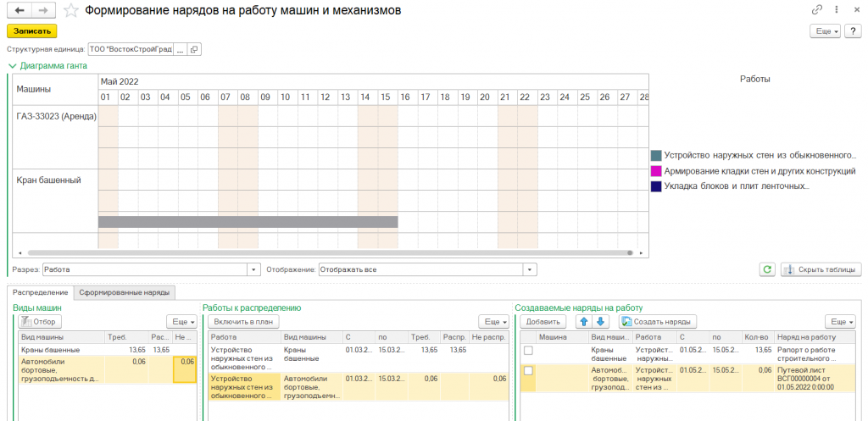Expand the top-right Еще menu
The height and width of the screenshot is (421, 868).
[x=826, y=30]
